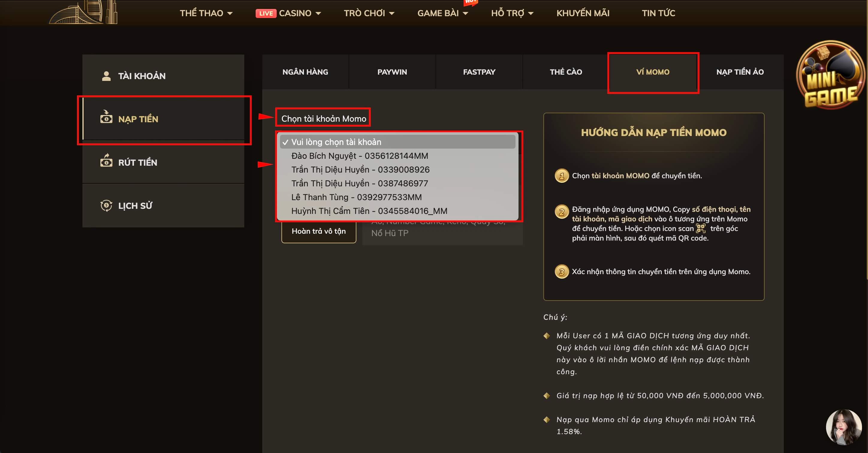Click step 1 text about choosing MOMO account
The image size is (868, 453).
click(637, 176)
